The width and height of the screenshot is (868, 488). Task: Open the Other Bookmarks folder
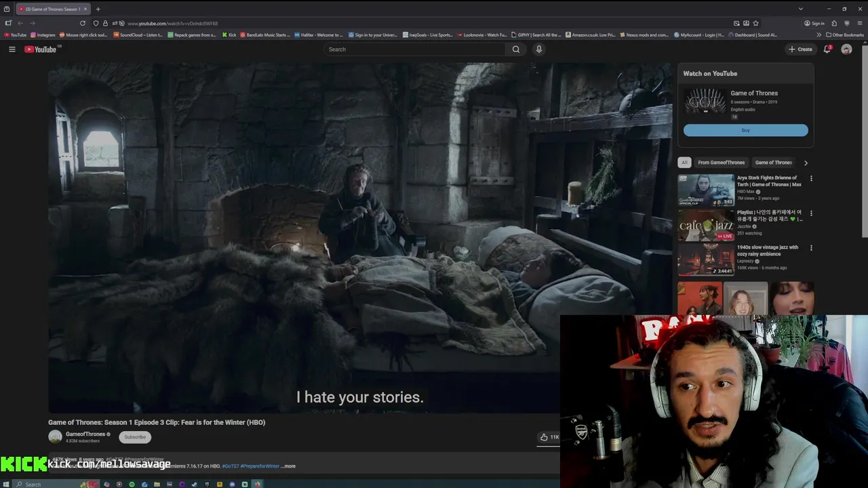[844, 35]
